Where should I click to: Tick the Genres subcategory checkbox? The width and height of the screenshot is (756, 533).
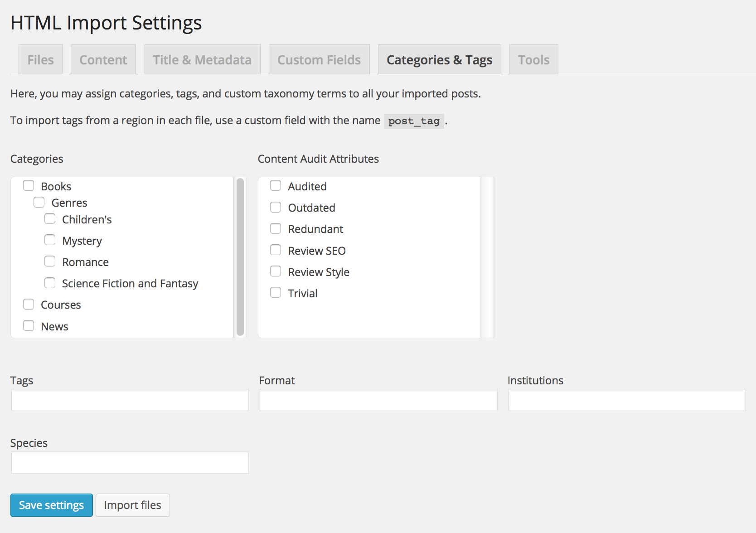(39, 202)
